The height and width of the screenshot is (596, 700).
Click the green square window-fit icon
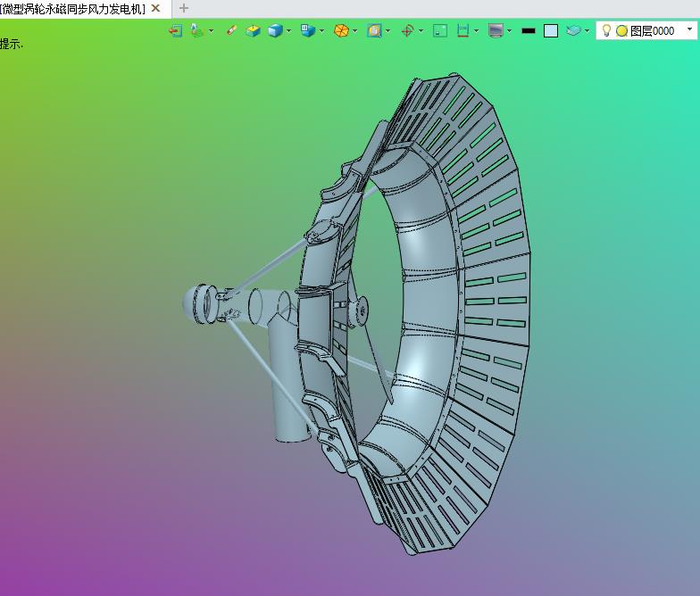click(440, 30)
